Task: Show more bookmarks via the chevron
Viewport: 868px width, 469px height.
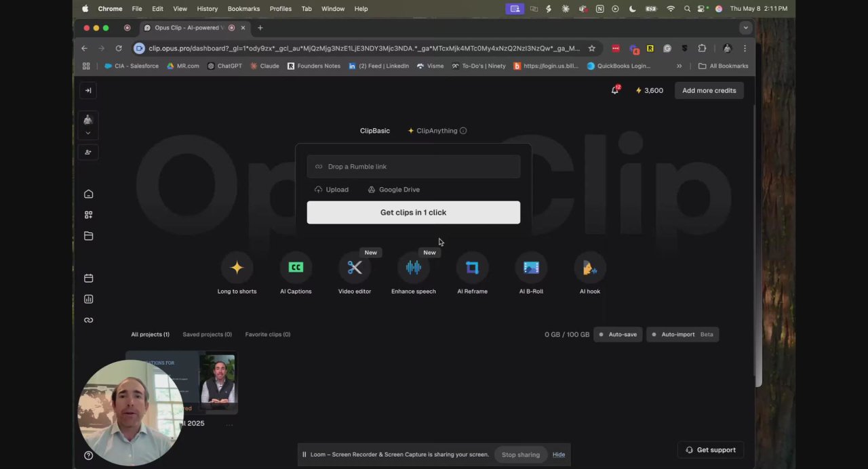Action: [679, 66]
